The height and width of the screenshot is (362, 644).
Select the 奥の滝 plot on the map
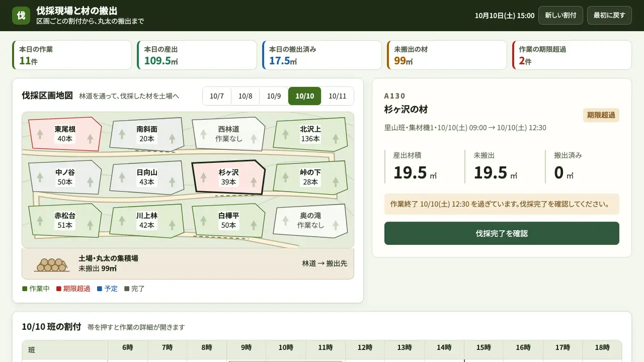pyautogui.click(x=310, y=220)
